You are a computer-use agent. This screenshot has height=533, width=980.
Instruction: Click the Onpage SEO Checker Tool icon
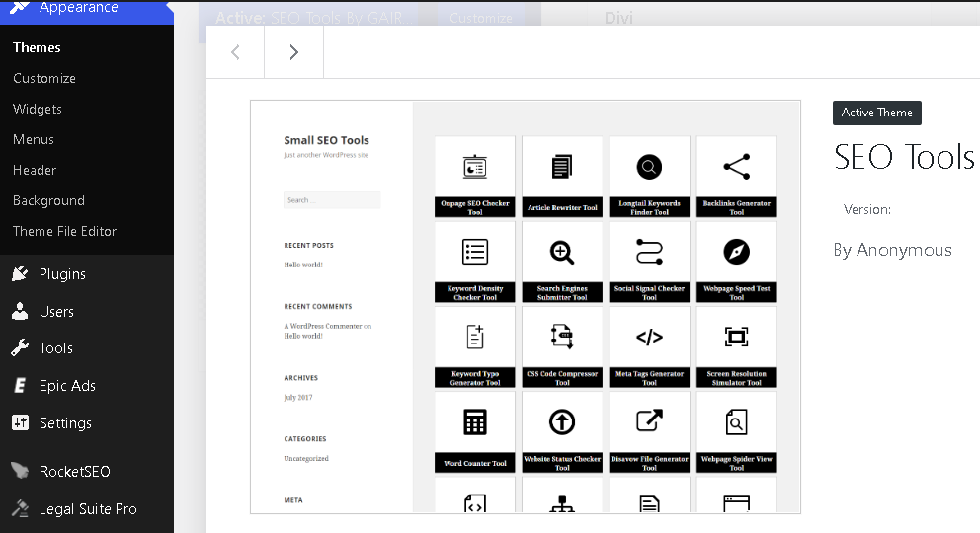[475, 167]
